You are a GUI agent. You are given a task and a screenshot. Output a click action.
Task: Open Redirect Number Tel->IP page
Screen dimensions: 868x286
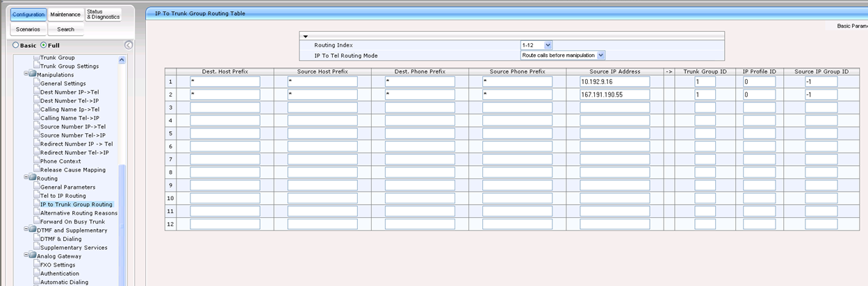click(74, 153)
